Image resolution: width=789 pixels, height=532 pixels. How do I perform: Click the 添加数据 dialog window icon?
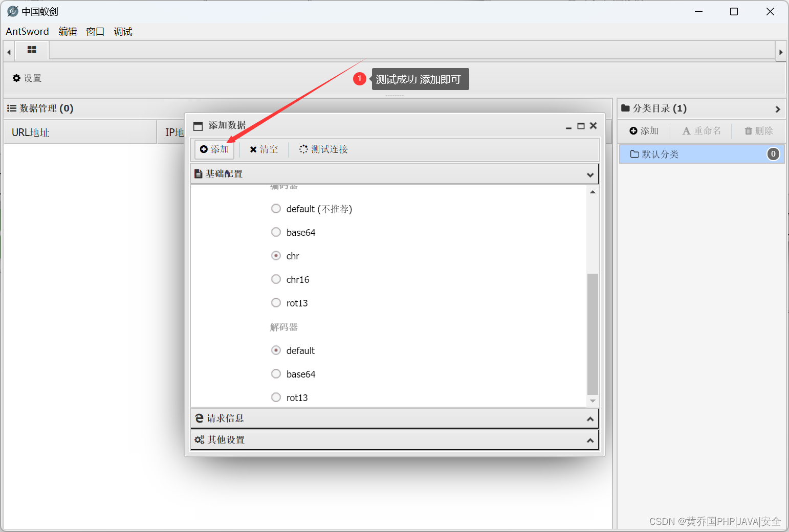tap(198, 126)
